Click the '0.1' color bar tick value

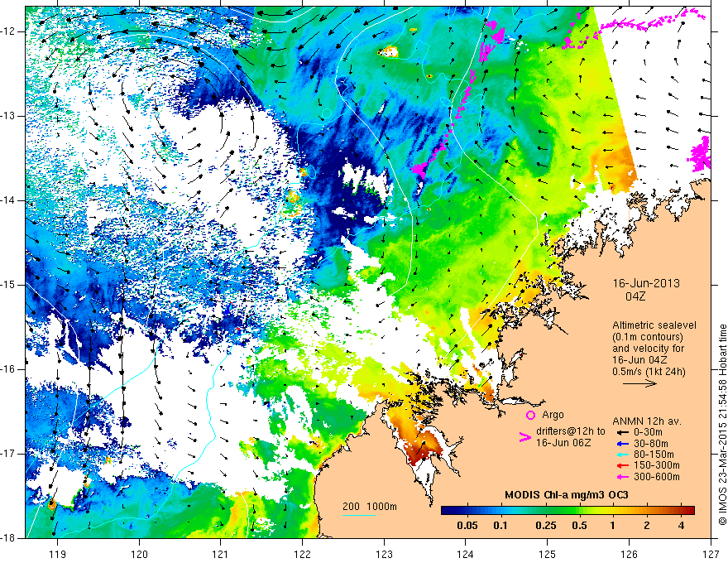[x=500, y=526]
